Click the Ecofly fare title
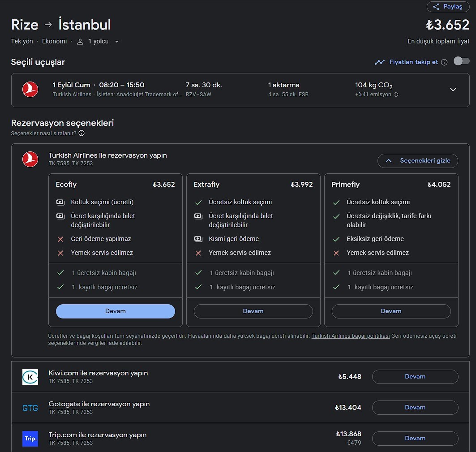 pyautogui.click(x=66, y=185)
